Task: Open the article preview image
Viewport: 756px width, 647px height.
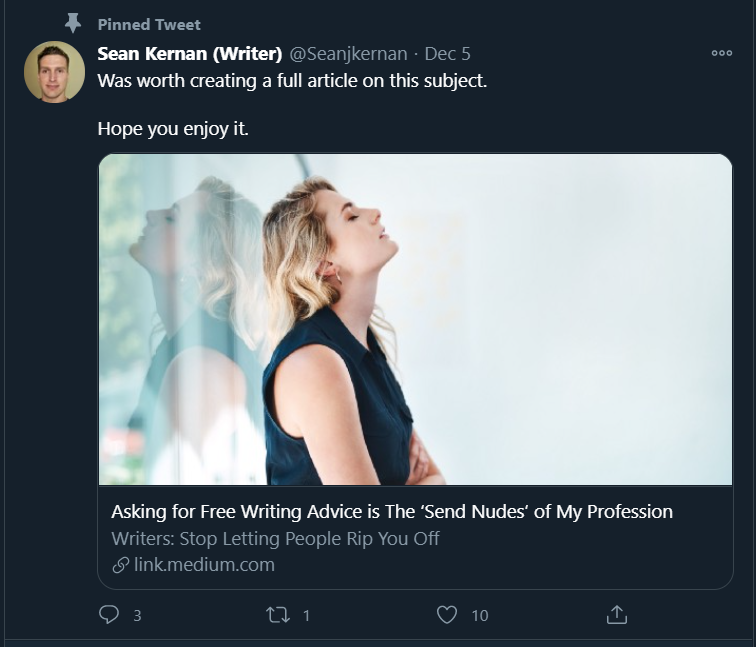Action: pyautogui.click(x=415, y=319)
